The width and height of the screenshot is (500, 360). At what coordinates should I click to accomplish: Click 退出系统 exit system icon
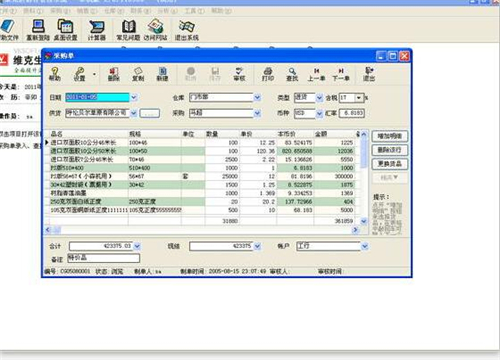coord(187,30)
